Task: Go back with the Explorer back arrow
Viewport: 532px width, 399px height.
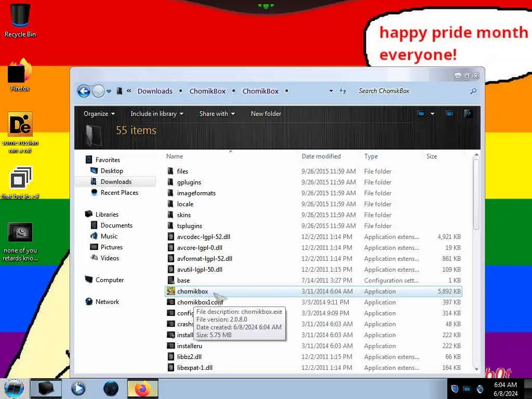Action: [x=84, y=91]
